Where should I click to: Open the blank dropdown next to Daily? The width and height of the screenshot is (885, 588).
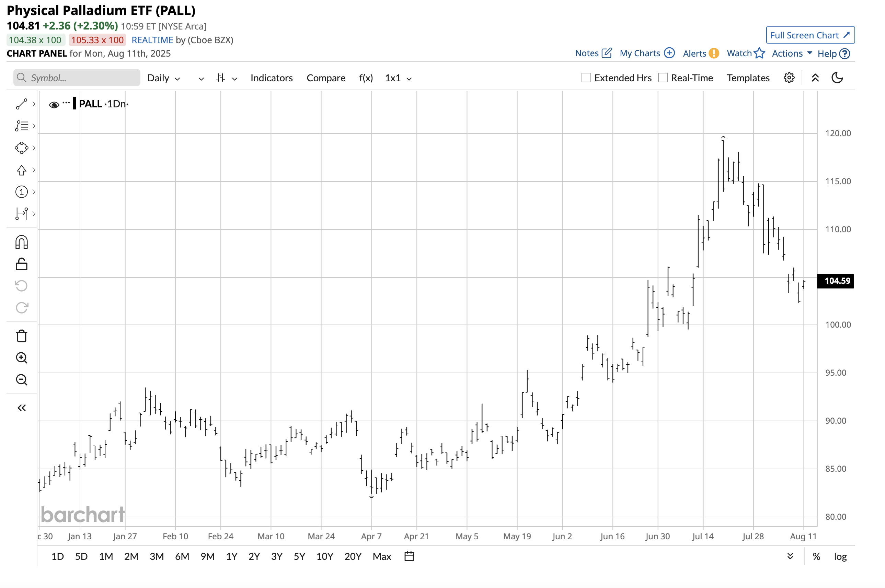(201, 78)
